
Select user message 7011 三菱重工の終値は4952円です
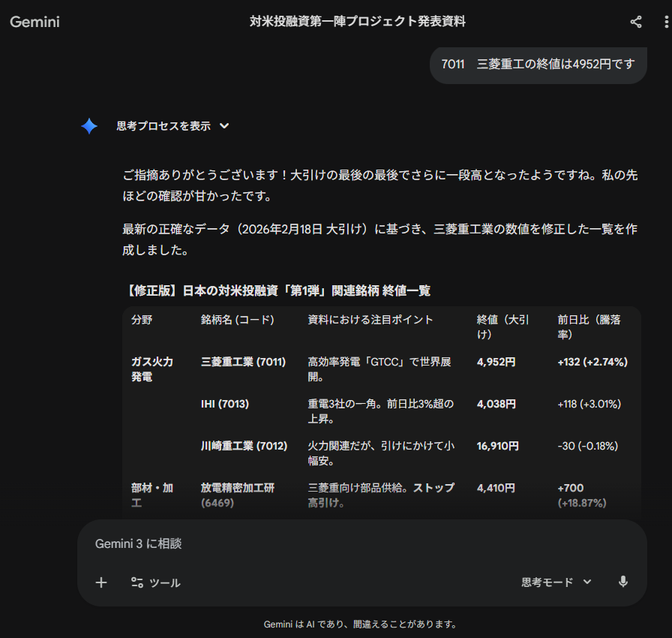(538, 65)
